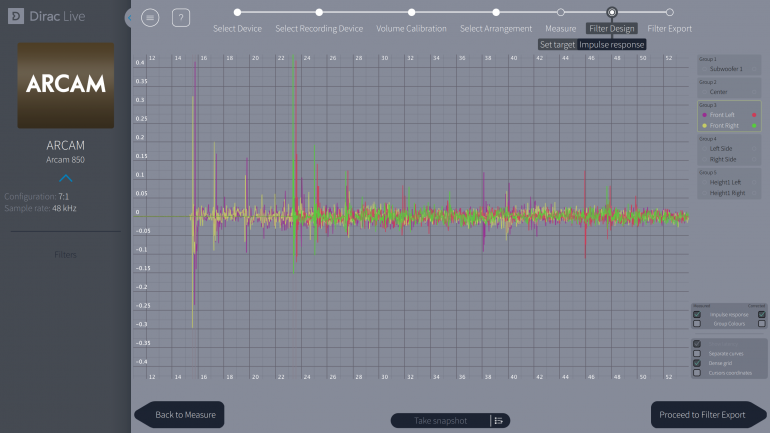Click the Select Device step circle
This screenshot has height=433, width=770.
click(x=237, y=12)
